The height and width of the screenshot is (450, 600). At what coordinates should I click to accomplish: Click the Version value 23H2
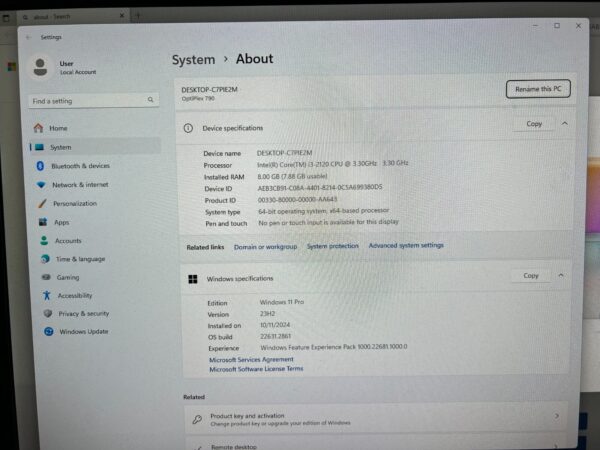tap(267, 313)
